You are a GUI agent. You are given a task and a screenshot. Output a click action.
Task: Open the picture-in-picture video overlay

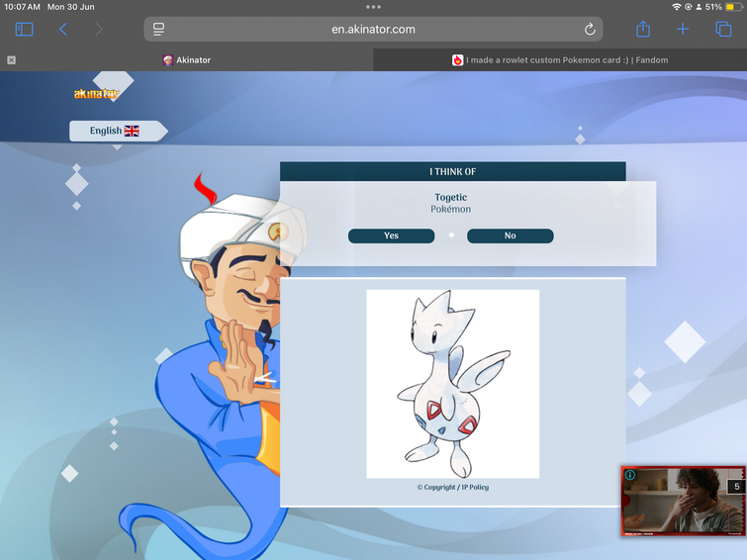click(683, 501)
